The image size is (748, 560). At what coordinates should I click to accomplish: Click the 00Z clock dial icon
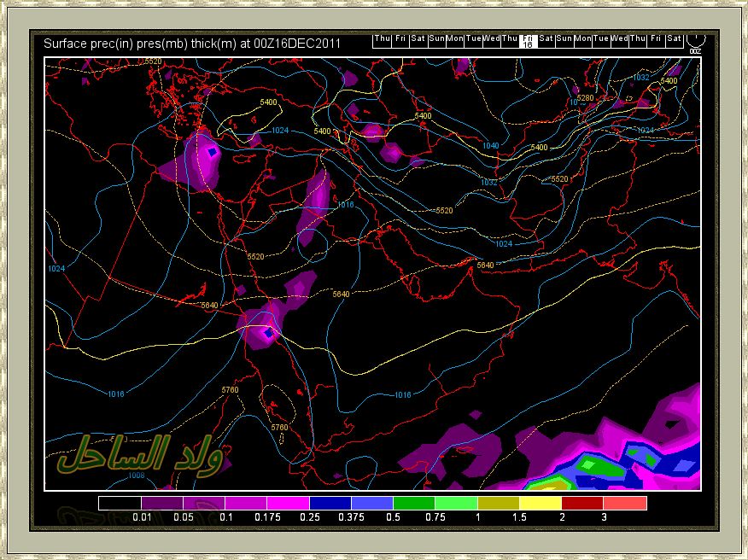click(695, 40)
